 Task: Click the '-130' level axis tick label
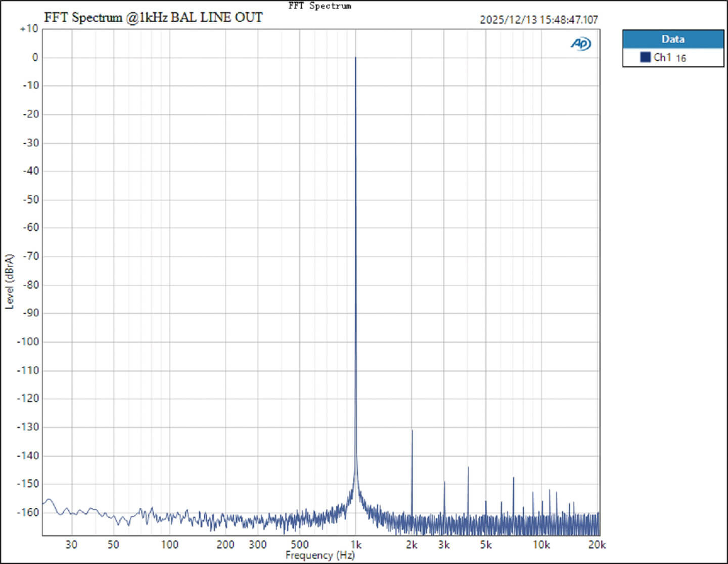pos(28,427)
